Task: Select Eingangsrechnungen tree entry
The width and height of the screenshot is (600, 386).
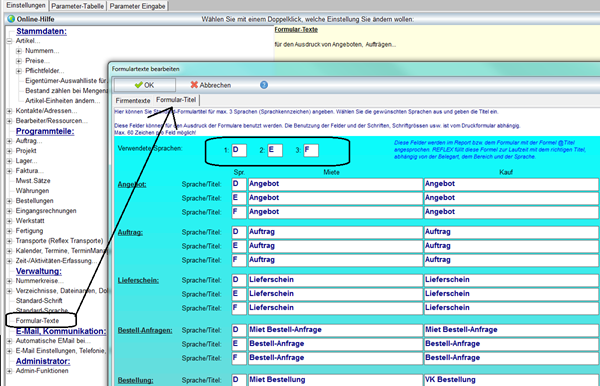Action: pyautogui.click(x=46, y=211)
